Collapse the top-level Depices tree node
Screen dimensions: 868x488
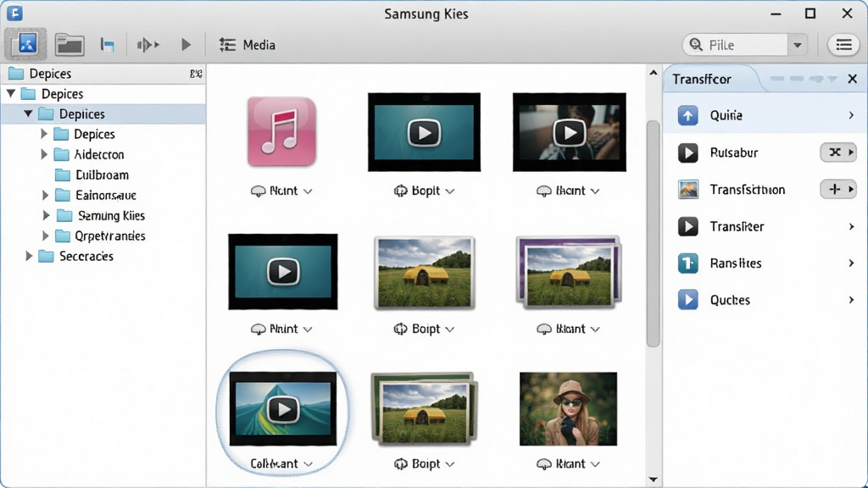click(x=11, y=93)
